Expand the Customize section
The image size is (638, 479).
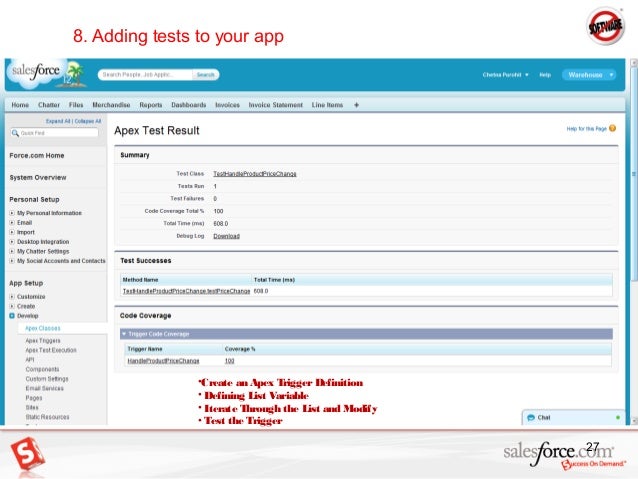point(12,297)
